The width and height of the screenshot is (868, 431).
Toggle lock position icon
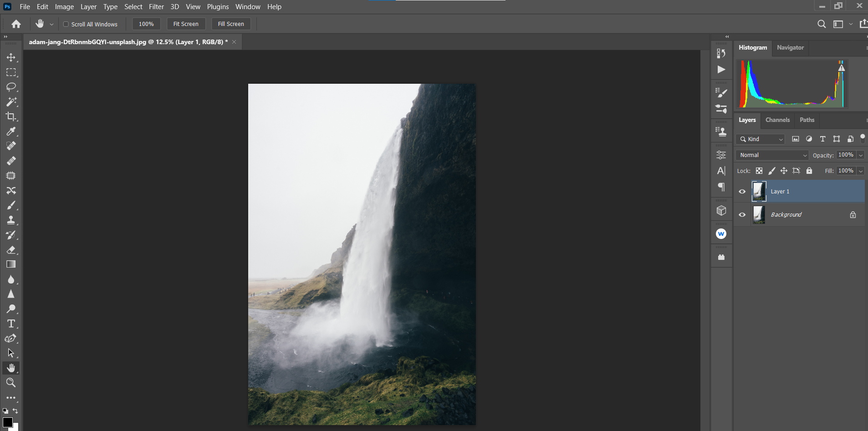click(784, 171)
